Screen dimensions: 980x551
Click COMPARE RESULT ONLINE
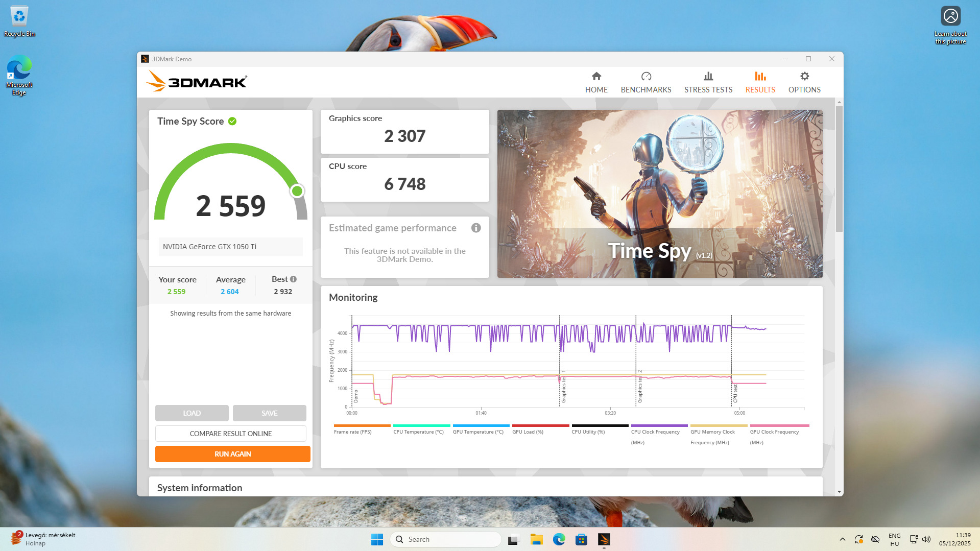coord(231,434)
